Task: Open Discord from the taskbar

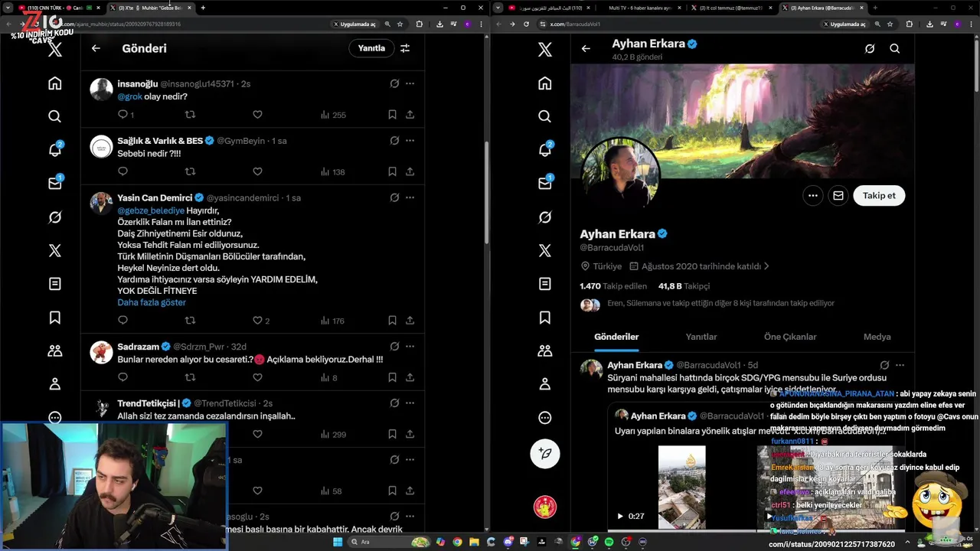Action: (508, 542)
